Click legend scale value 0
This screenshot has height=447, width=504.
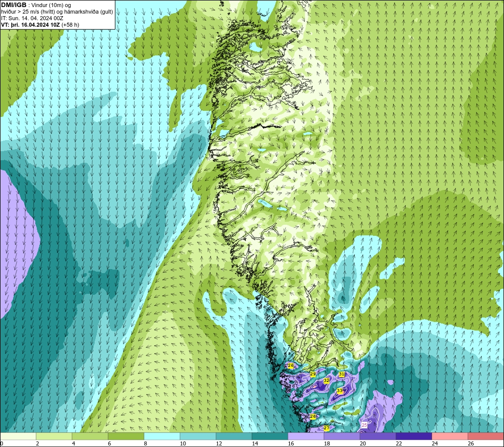(2, 443)
